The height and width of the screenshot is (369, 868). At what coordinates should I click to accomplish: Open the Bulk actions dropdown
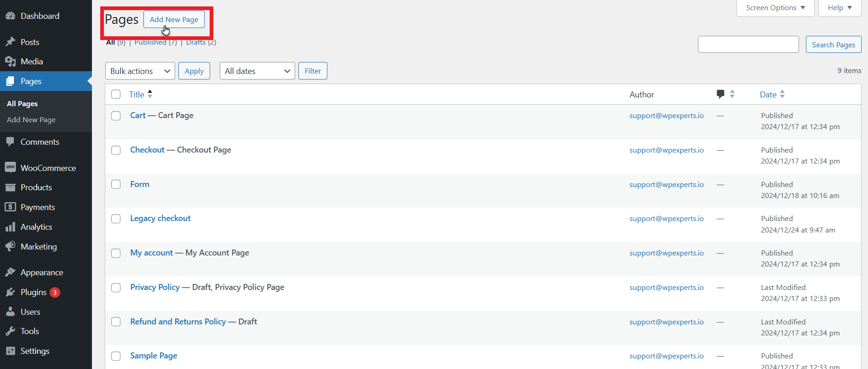(x=140, y=71)
